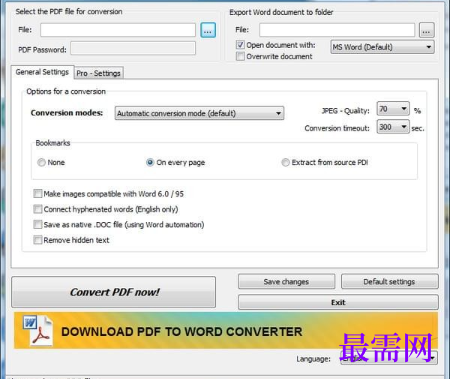This screenshot has height=379, width=451.
Task: Open the Conversion modes dropdown
Action: click(x=199, y=113)
